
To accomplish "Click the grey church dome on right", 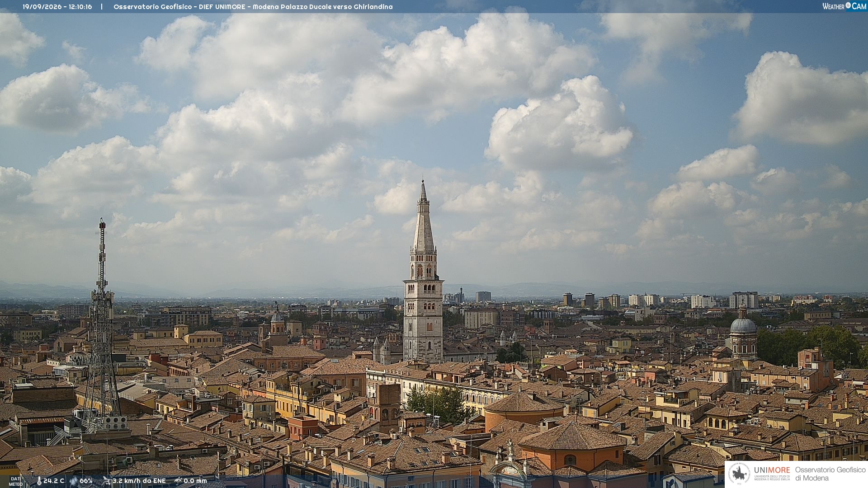I will (x=743, y=325).
